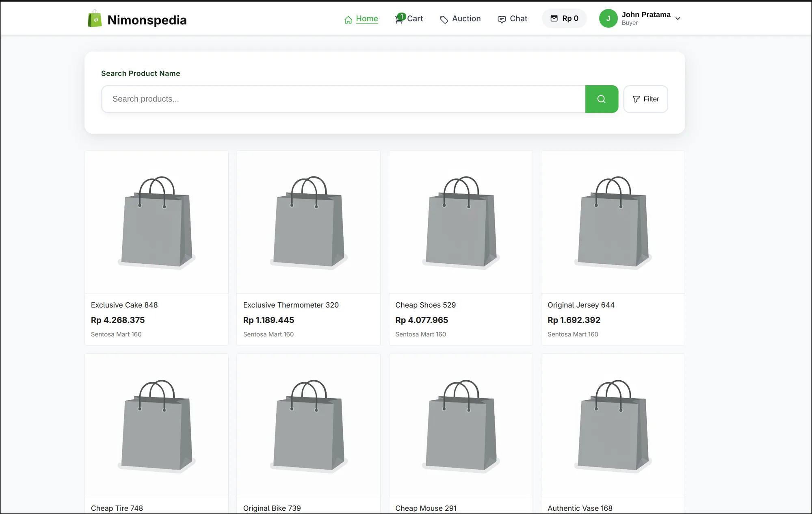Click the price Rp 4.268.375
The height and width of the screenshot is (514, 812).
(x=118, y=320)
